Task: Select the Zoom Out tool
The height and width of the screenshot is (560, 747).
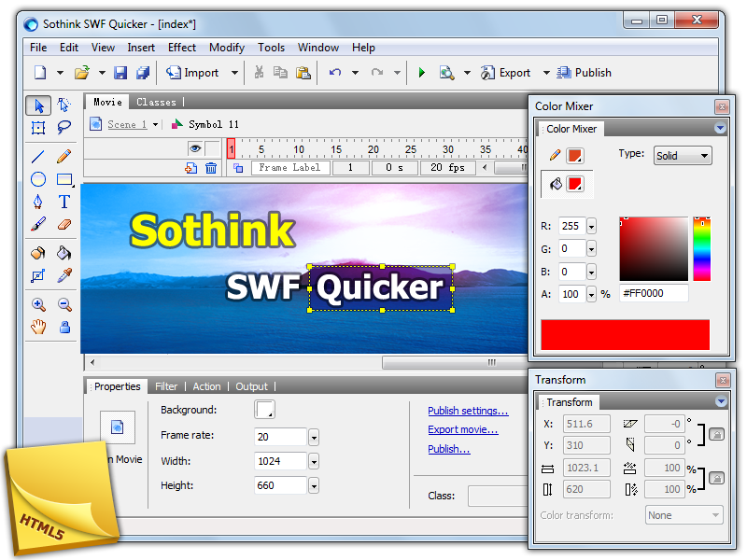Action: (x=64, y=305)
